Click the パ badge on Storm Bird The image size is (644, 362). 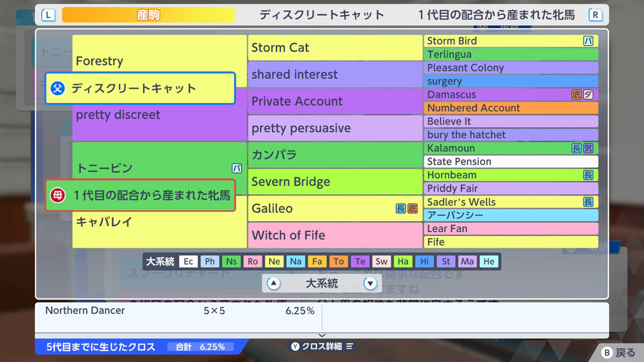click(x=588, y=41)
